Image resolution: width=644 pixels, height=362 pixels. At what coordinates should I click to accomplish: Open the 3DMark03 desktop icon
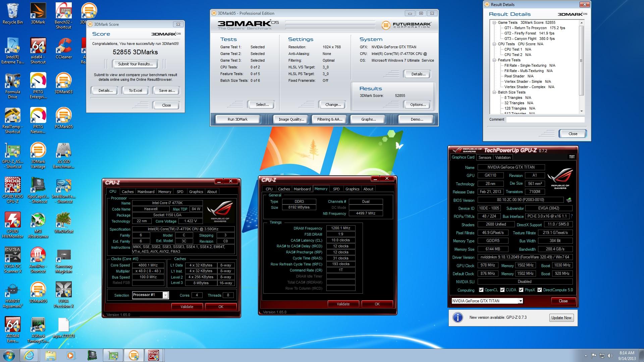(x=63, y=83)
